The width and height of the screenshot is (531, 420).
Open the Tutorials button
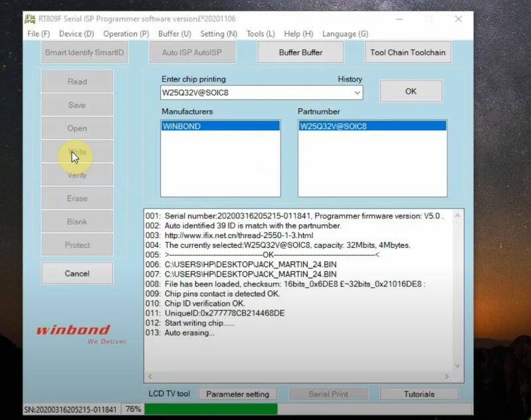click(419, 394)
